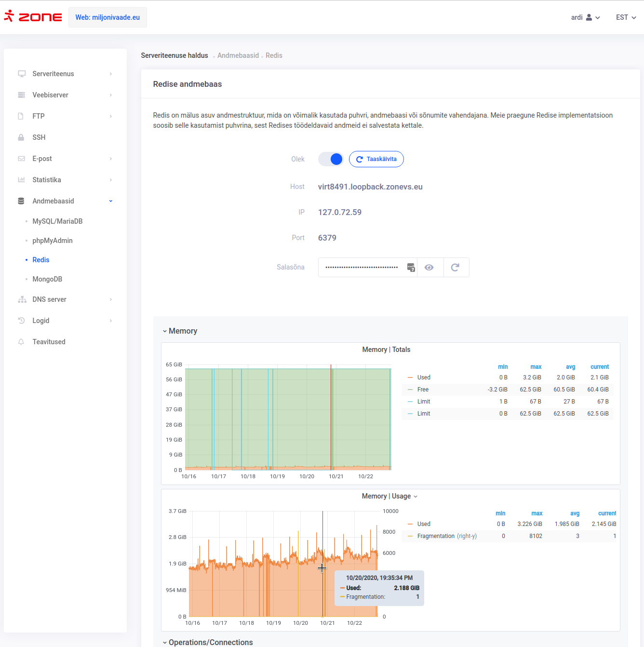Click the port value 6379
This screenshot has height=647, width=644.
click(x=327, y=238)
